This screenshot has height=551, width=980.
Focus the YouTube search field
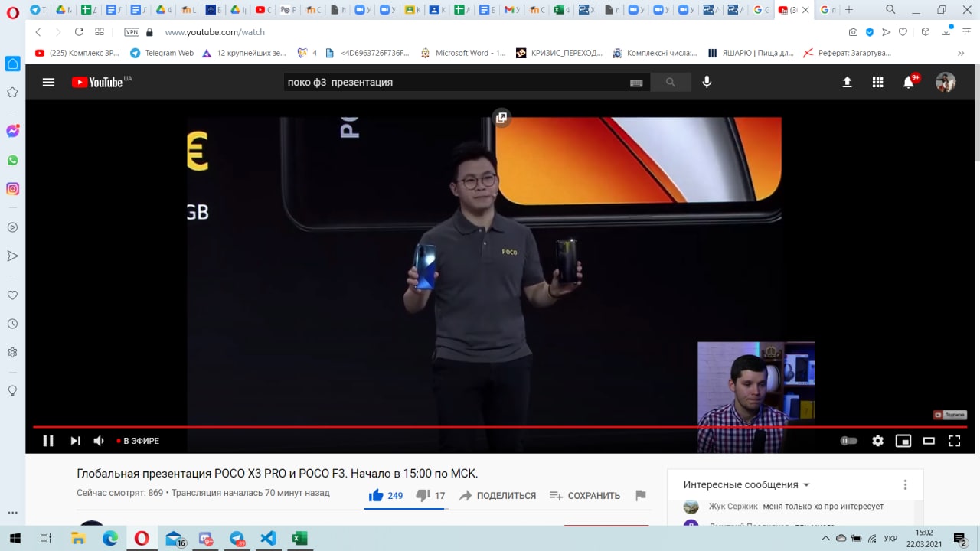(456, 82)
